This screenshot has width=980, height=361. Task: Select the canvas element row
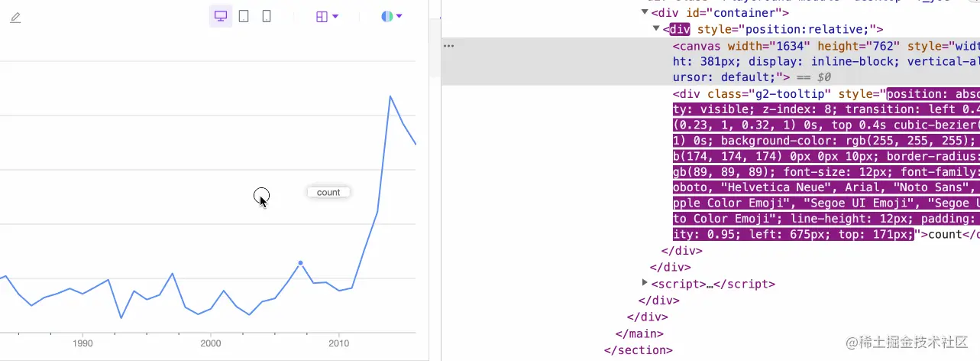pyautogui.click(x=710, y=61)
